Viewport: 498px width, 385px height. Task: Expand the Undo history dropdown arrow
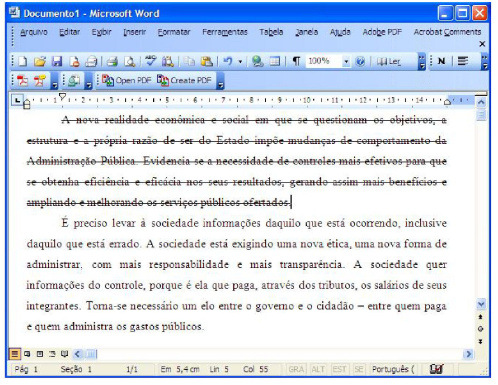point(240,62)
